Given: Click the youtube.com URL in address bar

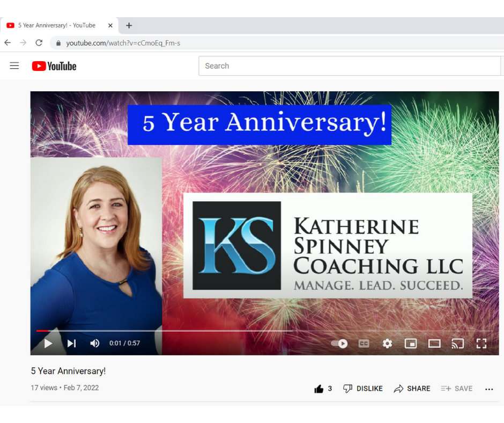Looking at the screenshot, I should click(x=123, y=43).
